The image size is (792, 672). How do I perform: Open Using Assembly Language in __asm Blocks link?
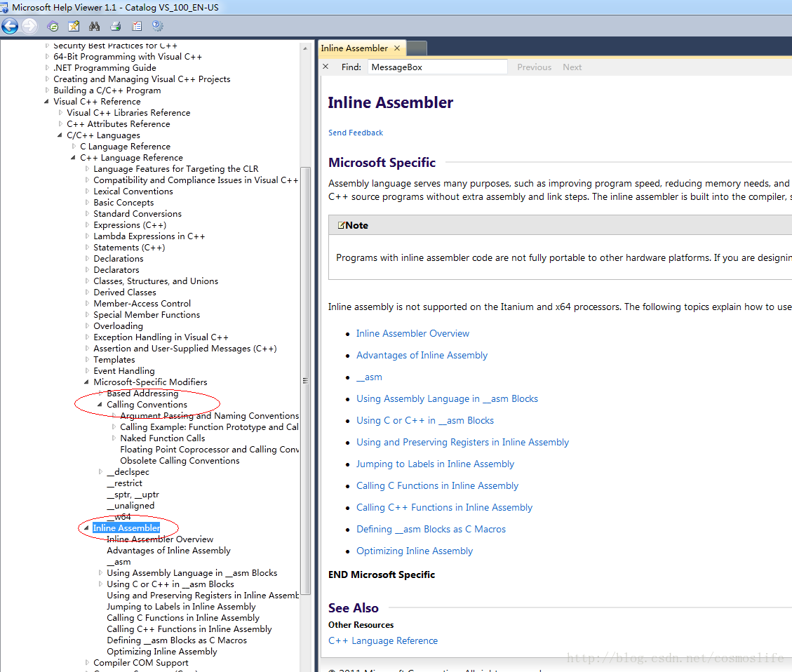(x=447, y=398)
